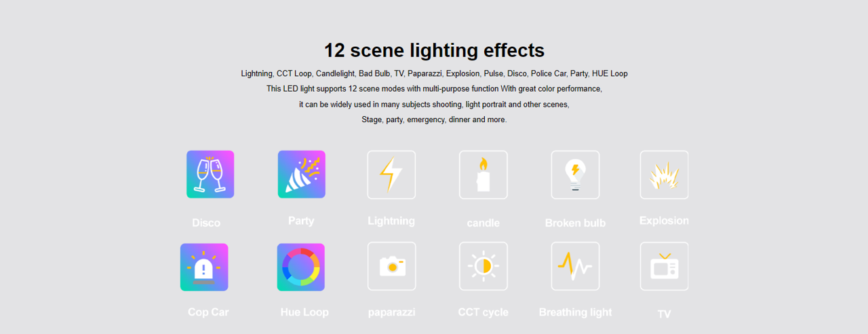This screenshot has width=868, height=334.
Task: Click the Cop Car label
Action: click(208, 312)
